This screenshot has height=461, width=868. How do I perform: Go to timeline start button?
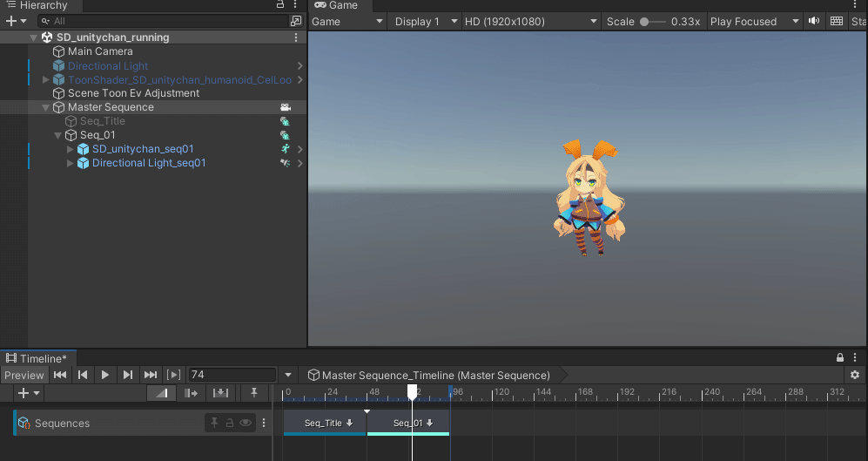tap(60, 375)
